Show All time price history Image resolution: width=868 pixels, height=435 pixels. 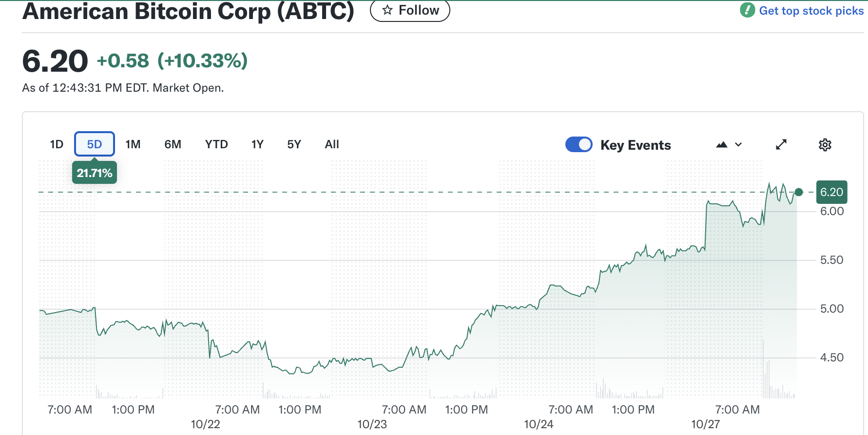click(x=332, y=144)
